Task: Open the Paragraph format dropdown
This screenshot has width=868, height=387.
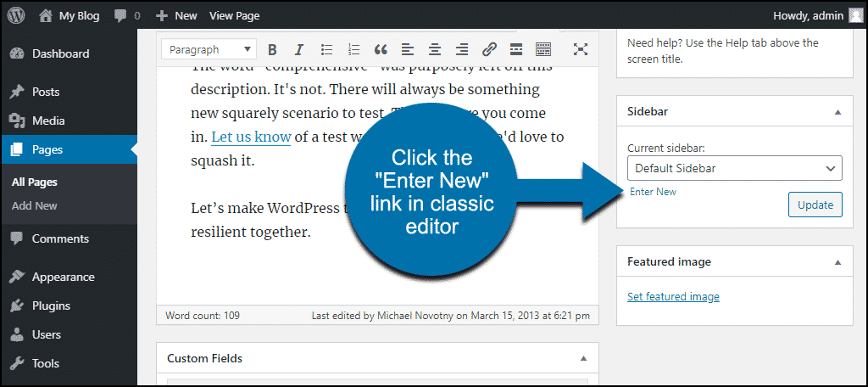Action: [x=209, y=49]
